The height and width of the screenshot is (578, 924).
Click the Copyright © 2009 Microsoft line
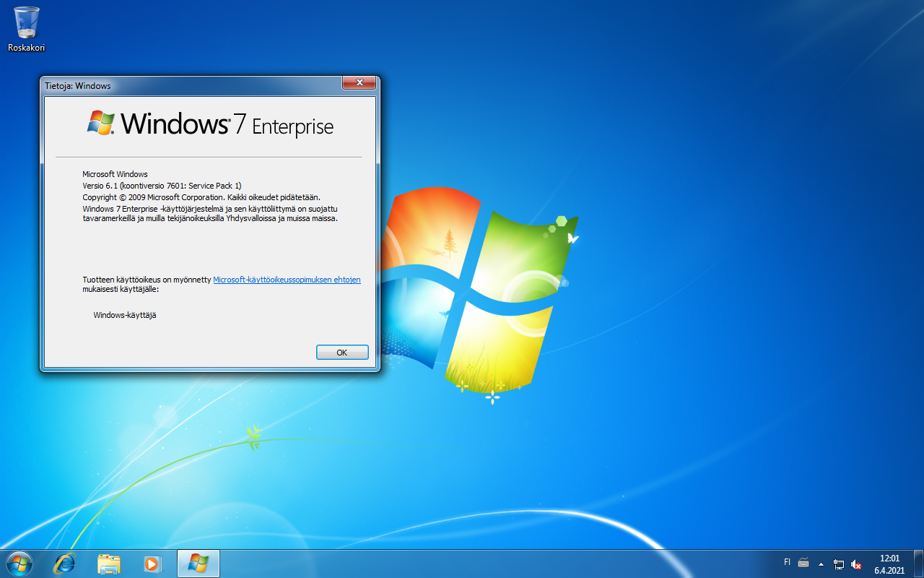201,197
